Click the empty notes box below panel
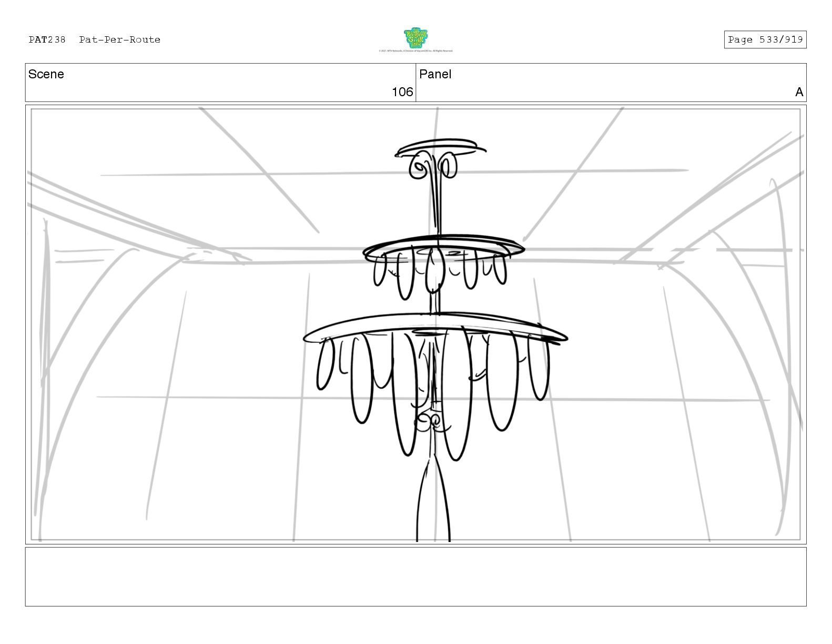This screenshot has height=644, width=832. [x=415, y=577]
